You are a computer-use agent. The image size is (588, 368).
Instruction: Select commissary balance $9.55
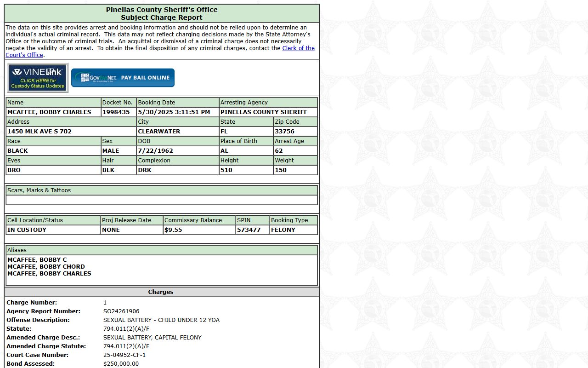pos(199,230)
